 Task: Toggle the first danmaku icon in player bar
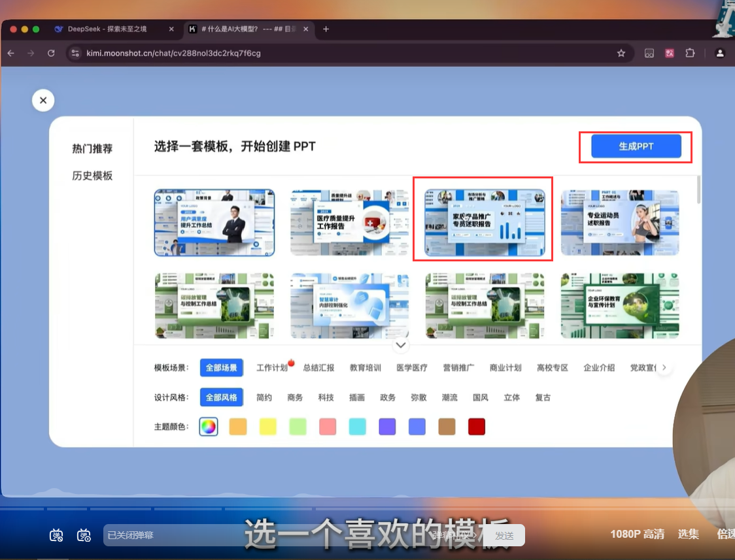(x=56, y=535)
